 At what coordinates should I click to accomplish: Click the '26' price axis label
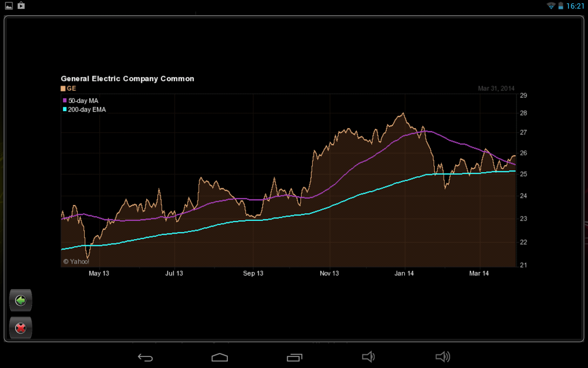pyautogui.click(x=523, y=153)
